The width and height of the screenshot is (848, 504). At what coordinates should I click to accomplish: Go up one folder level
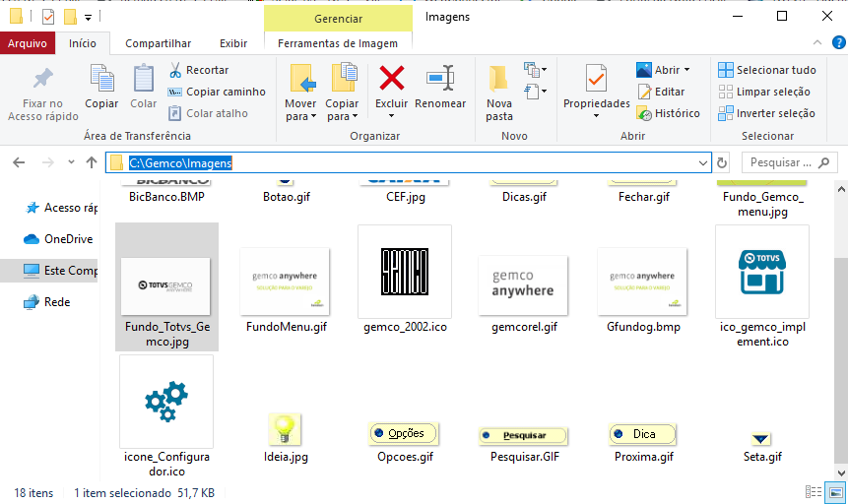click(x=92, y=162)
